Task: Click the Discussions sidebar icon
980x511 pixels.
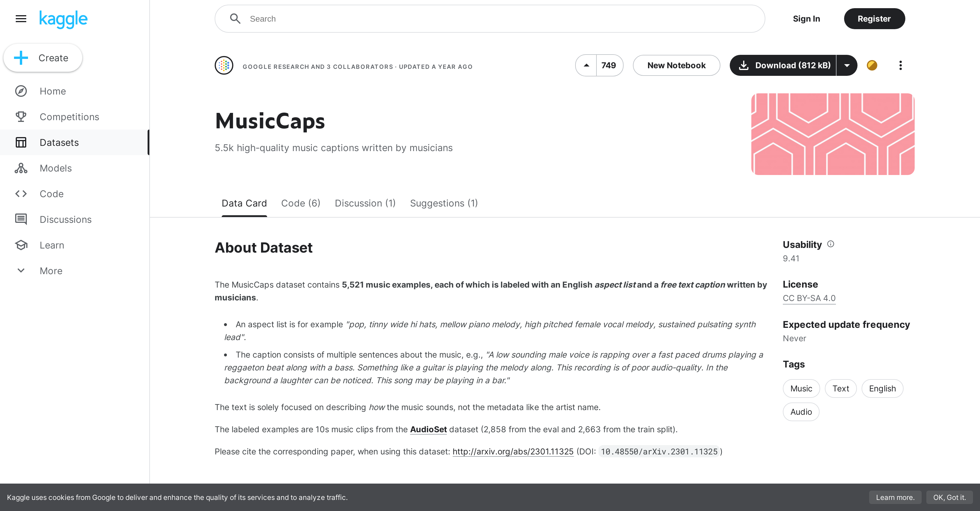Action: tap(21, 219)
